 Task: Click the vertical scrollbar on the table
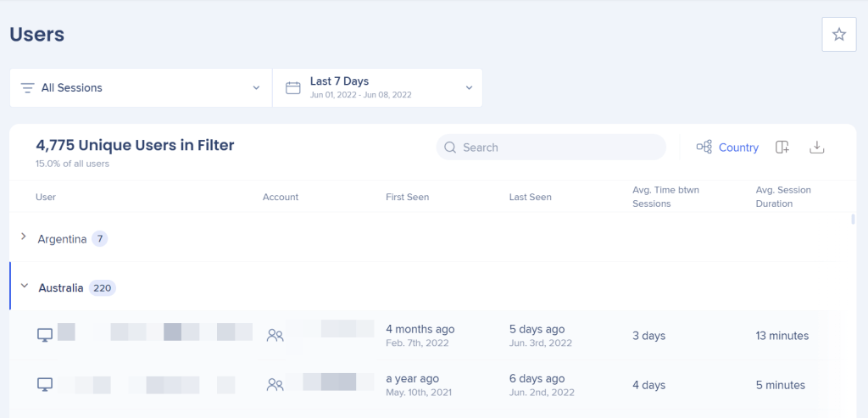coord(852,220)
